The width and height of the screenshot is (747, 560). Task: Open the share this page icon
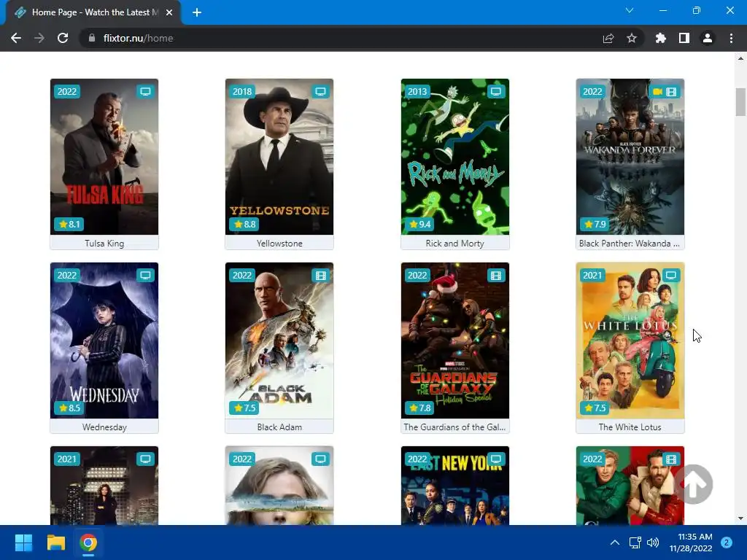tap(608, 38)
